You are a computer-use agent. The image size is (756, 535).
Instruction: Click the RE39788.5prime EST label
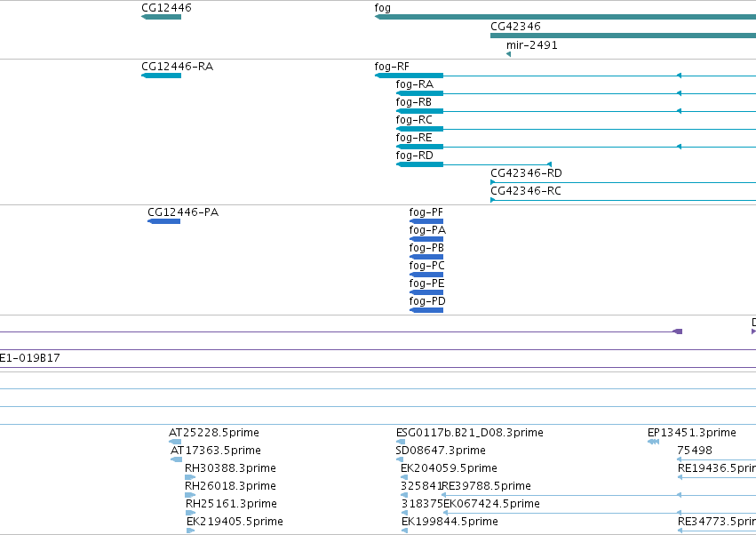pyautogui.click(x=486, y=486)
